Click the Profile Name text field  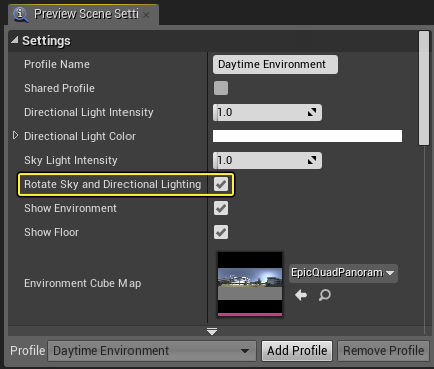[x=275, y=64]
